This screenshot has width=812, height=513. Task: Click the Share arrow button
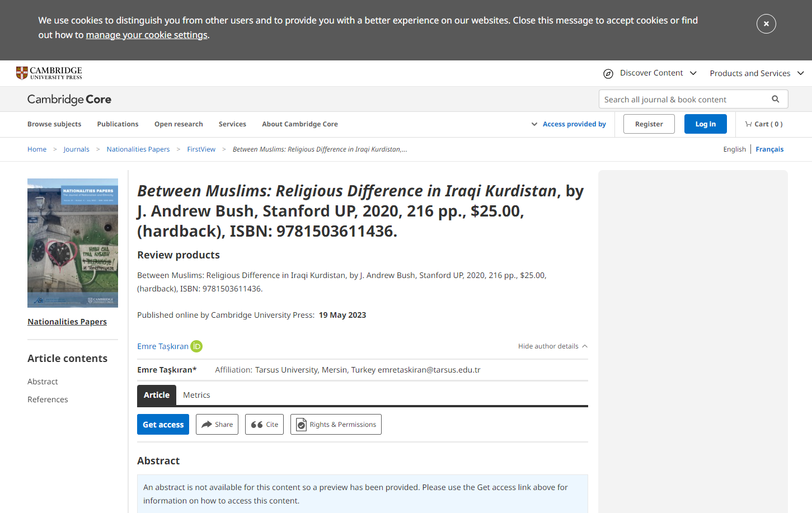[217, 425]
